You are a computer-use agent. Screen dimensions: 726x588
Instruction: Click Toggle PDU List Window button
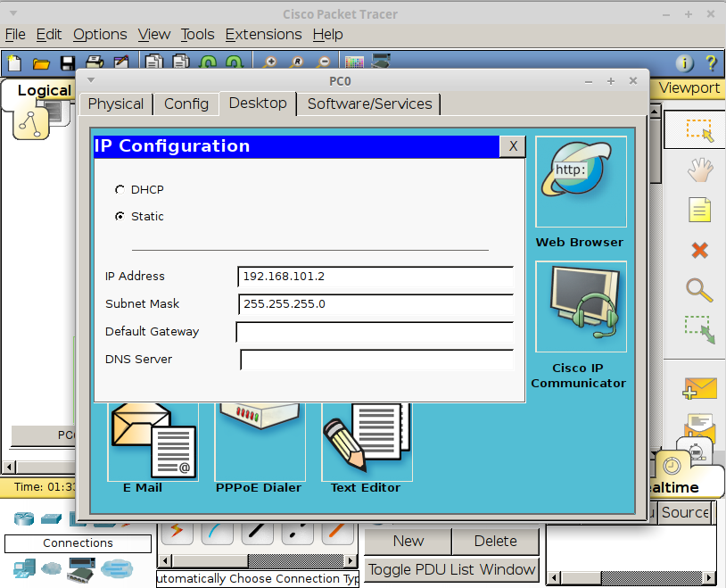pyautogui.click(x=451, y=569)
